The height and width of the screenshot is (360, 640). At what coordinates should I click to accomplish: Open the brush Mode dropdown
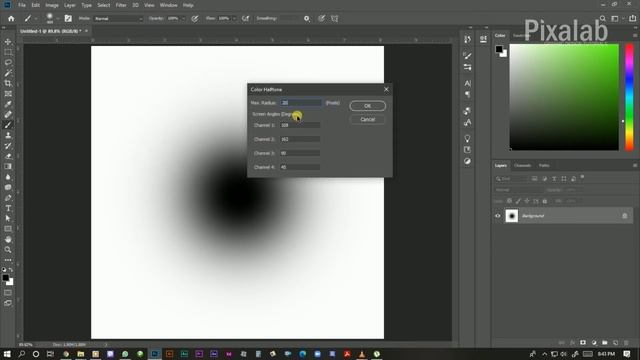tap(118, 19)
